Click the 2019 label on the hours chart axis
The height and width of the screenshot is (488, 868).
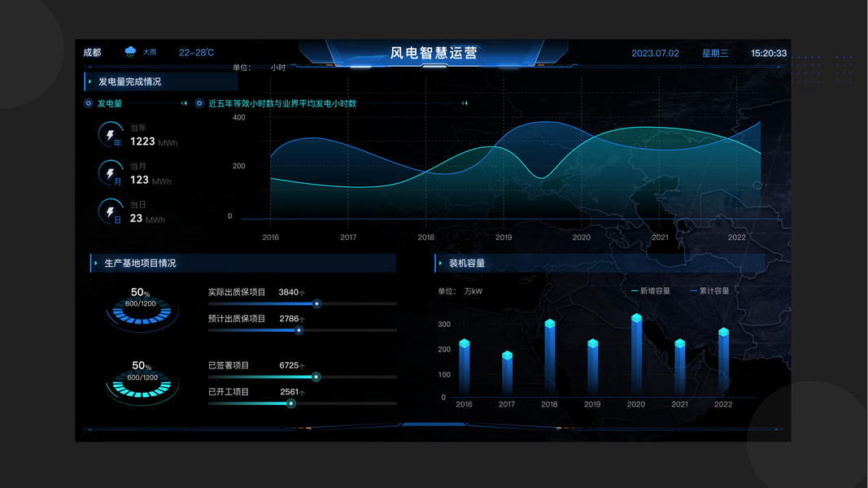click(504, 237)
